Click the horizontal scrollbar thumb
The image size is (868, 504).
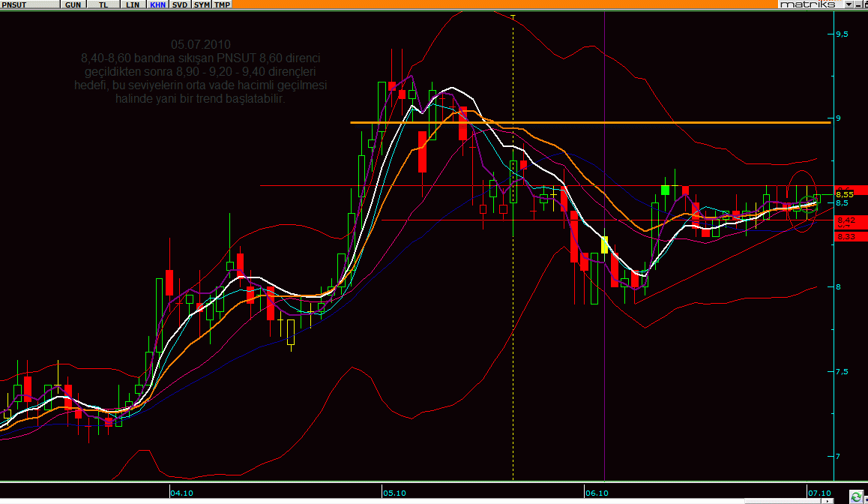[784, 501]
